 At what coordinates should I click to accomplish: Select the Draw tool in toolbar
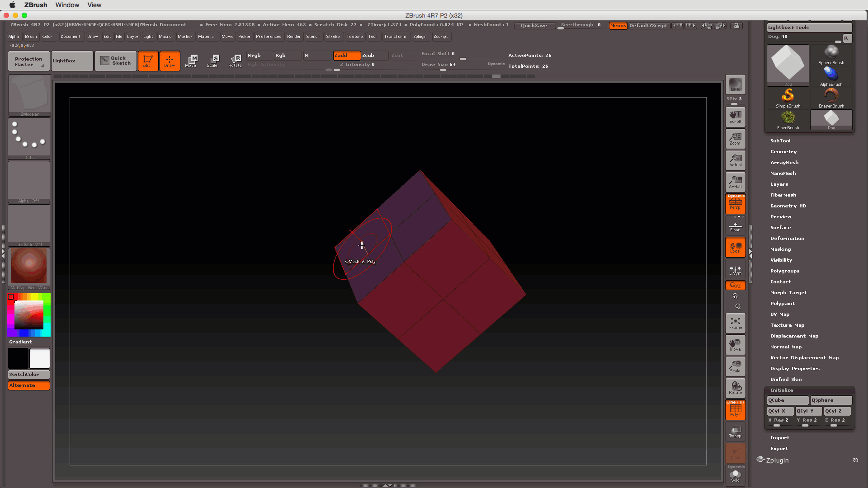pyautogui.click(x=170, y=60)
